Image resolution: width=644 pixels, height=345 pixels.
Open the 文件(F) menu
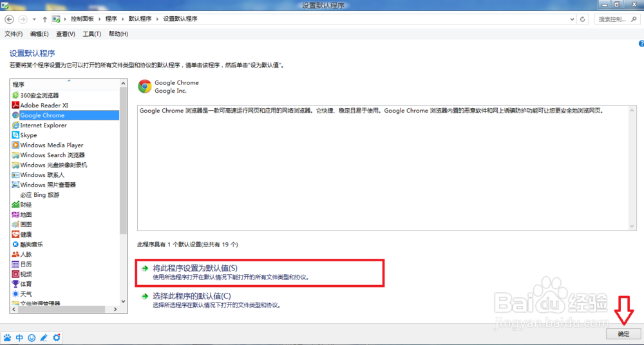pos(14,34)
